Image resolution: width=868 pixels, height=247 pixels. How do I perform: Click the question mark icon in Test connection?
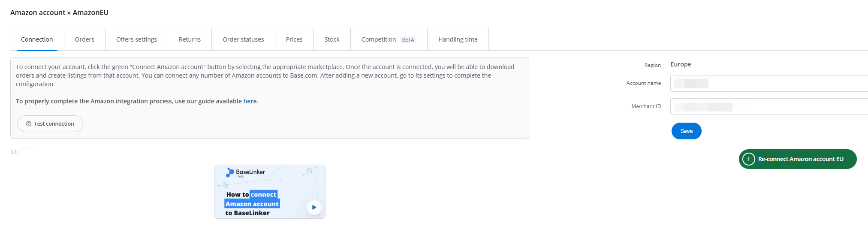tap(29, 124)
